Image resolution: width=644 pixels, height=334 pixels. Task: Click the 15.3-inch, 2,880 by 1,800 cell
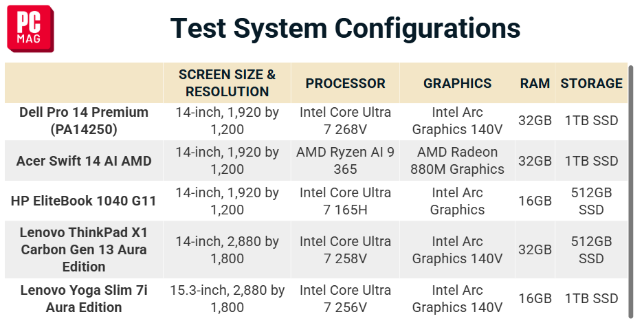pos(227,299)
